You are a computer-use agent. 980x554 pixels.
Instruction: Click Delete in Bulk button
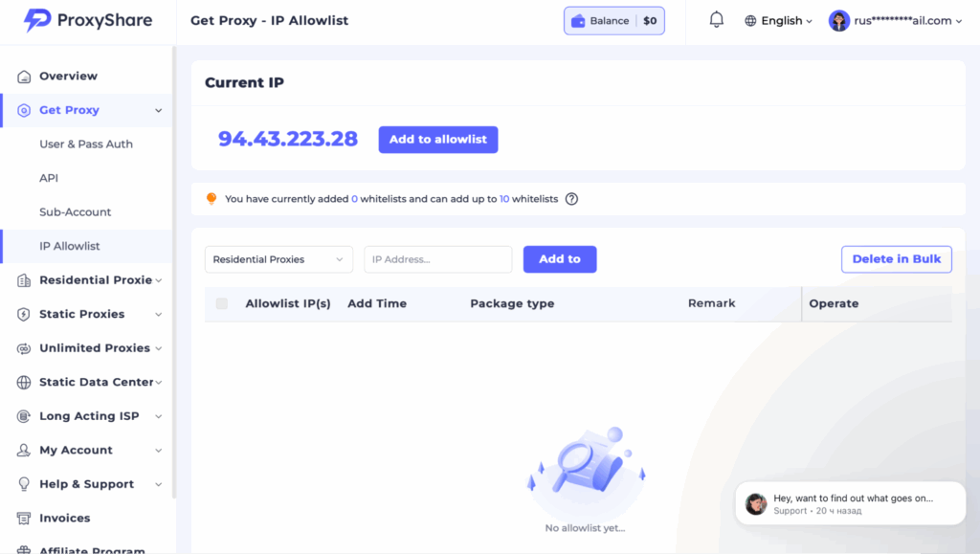(896, 259)
